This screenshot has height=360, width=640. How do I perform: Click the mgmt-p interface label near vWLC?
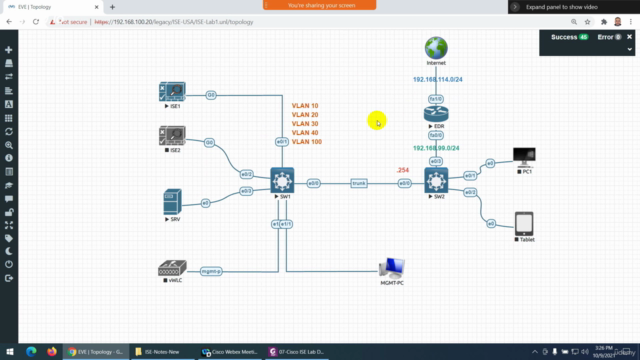tap(211, 271)
